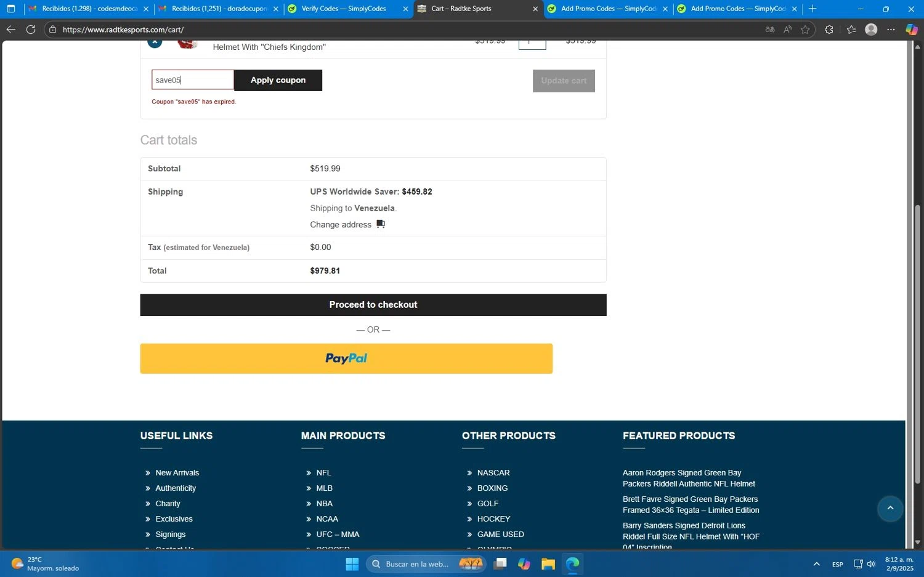Go back to the previous page
The width and height of the screenshot is (924, 577).
pos(10,29)
